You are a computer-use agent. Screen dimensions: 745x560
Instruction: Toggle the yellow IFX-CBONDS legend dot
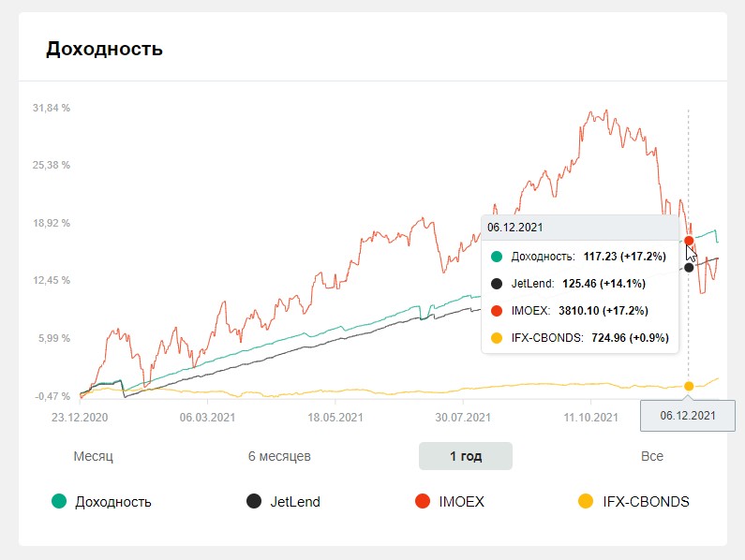pos(586,501)
